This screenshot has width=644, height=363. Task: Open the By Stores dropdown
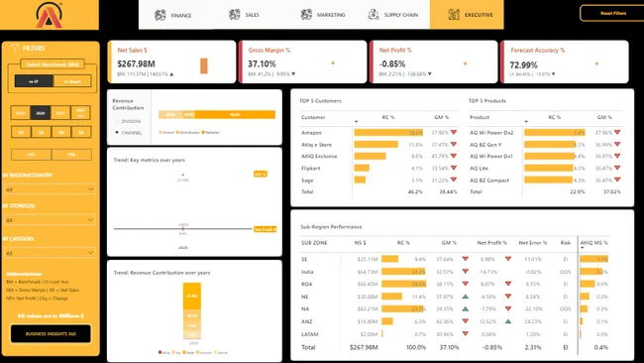point(50,220)
